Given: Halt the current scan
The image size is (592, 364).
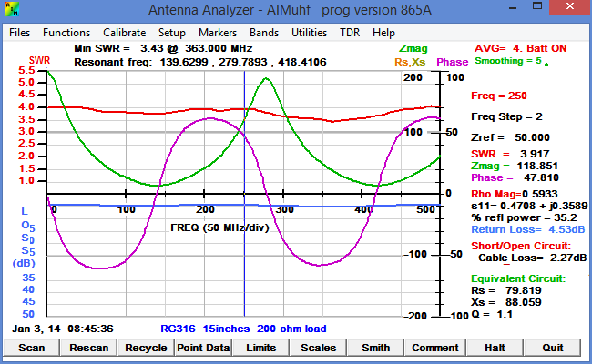Looking at the screenshot, I should point(495,347).
